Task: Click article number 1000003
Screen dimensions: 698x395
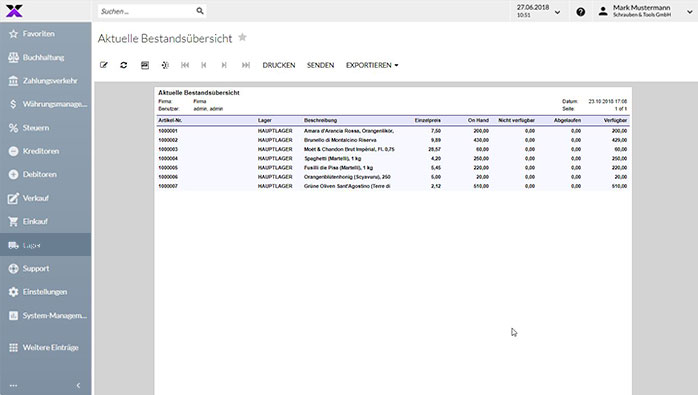Action: [168, 149]
